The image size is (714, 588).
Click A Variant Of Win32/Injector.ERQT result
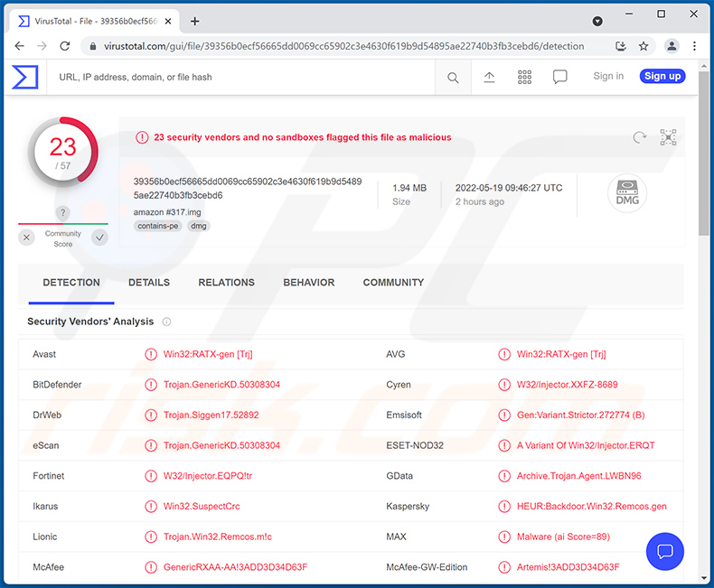click(586, 445)
